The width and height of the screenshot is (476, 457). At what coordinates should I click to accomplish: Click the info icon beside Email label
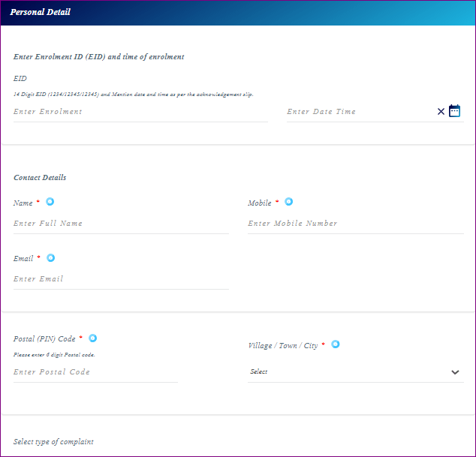click(51, 257)
